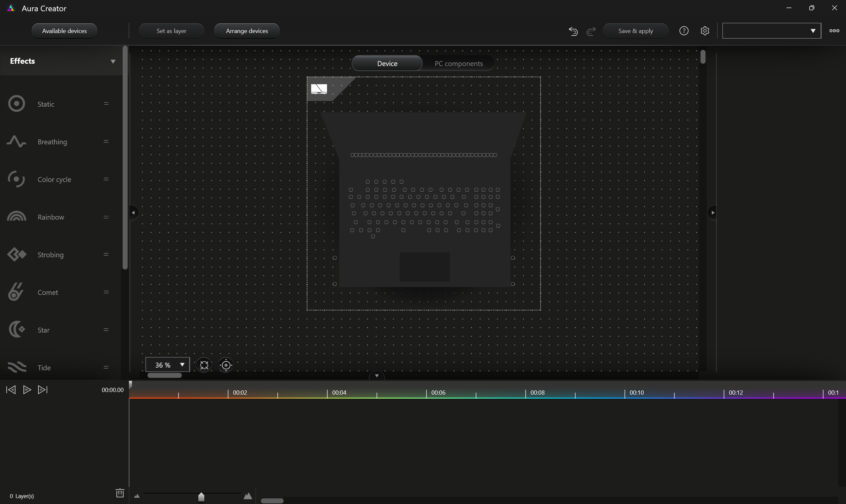Click the center target view icon
The image size is (846, 504).
point(226,365)
